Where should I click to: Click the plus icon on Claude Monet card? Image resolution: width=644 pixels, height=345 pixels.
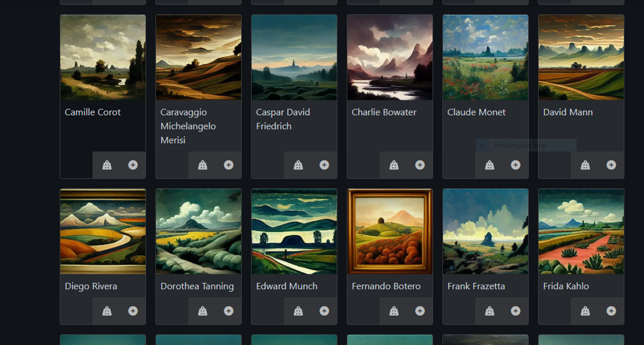[515, 165]
